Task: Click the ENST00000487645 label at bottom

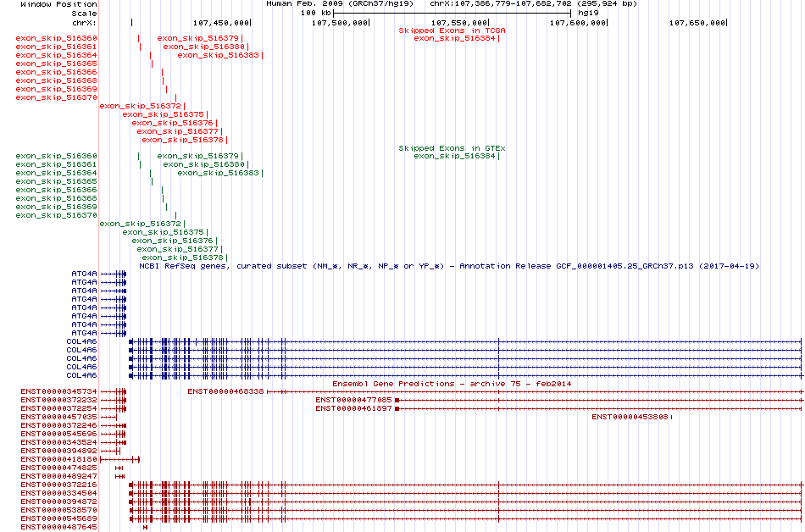Action: tap(58, 527)
